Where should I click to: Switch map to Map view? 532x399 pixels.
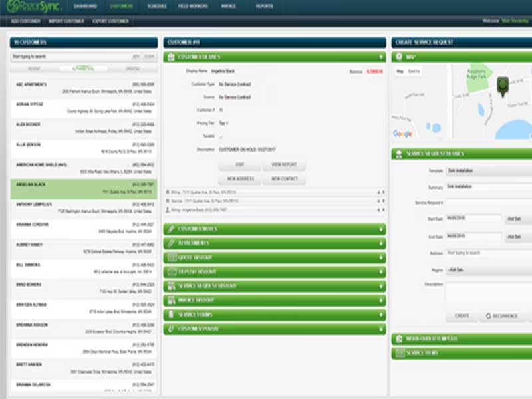tap(400, 71)
